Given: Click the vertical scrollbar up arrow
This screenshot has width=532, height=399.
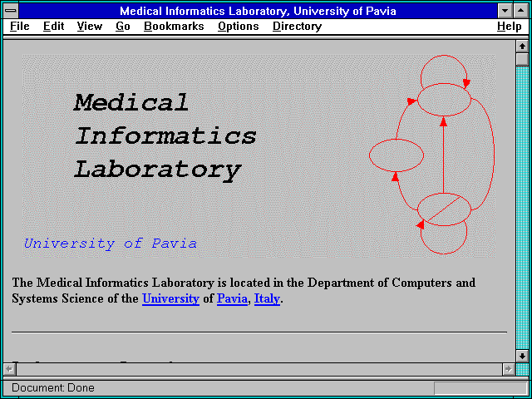Looking at the screenshot, I should [522, 47].
